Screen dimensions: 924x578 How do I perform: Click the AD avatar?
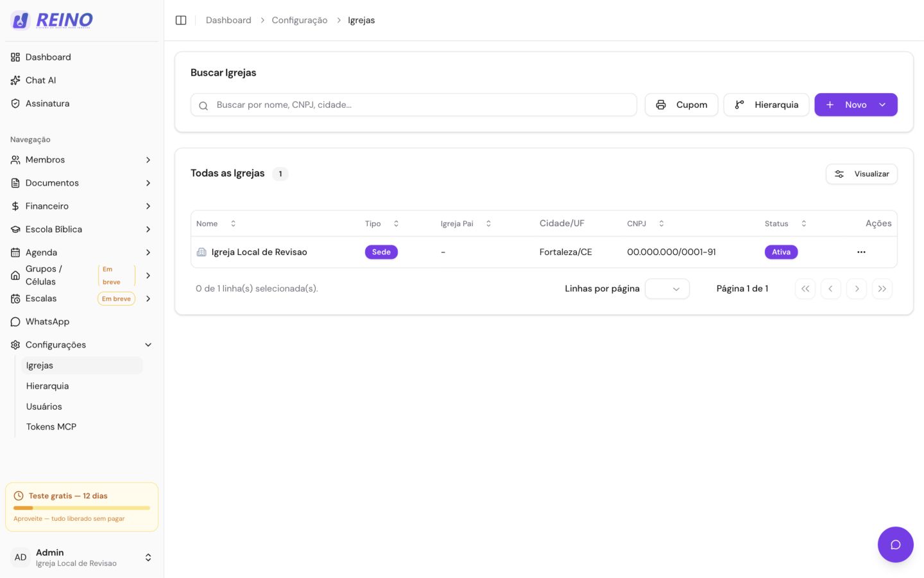click(21, 557)
